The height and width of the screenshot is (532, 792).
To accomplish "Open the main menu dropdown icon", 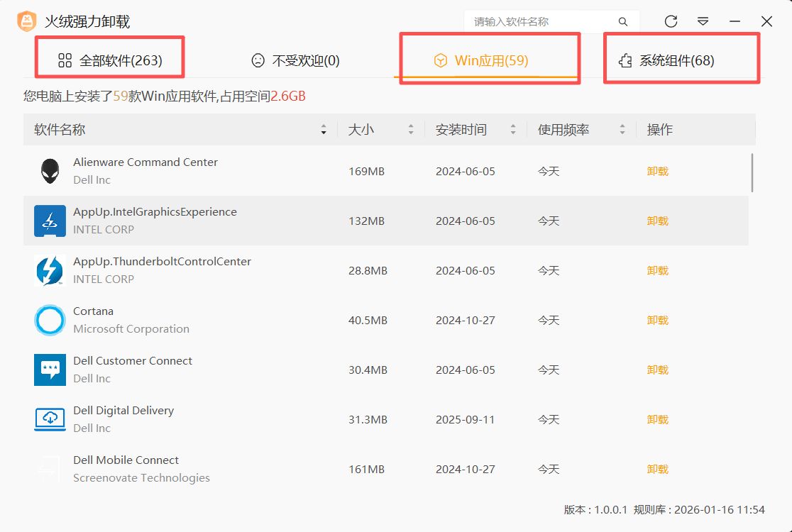I will (703, 21).
